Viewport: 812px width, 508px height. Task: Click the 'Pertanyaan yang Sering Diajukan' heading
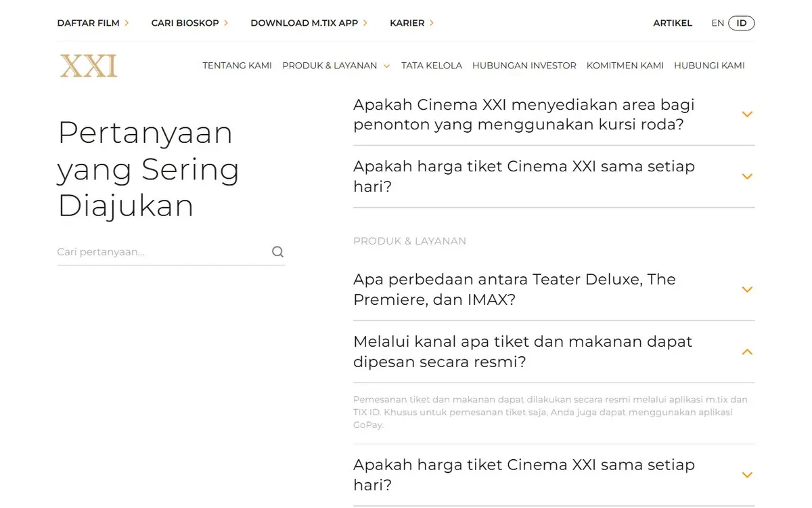(149, 169)
